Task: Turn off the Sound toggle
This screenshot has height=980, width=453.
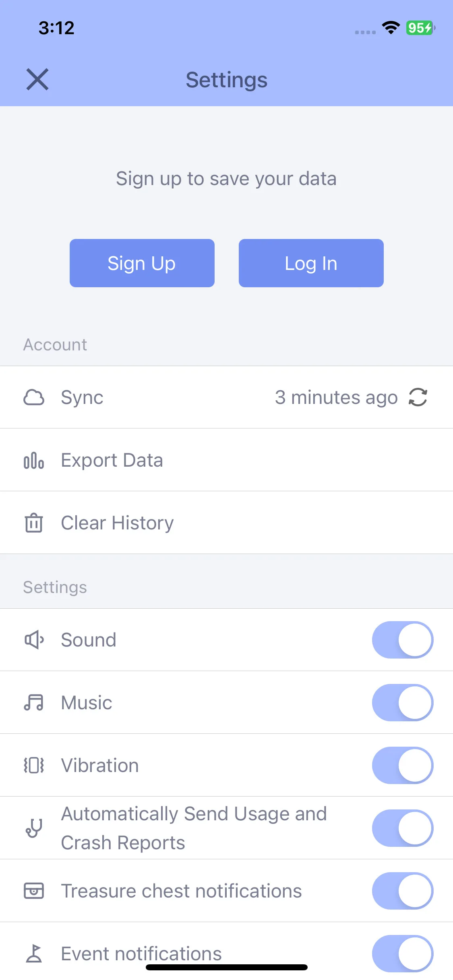Action: 403,640
